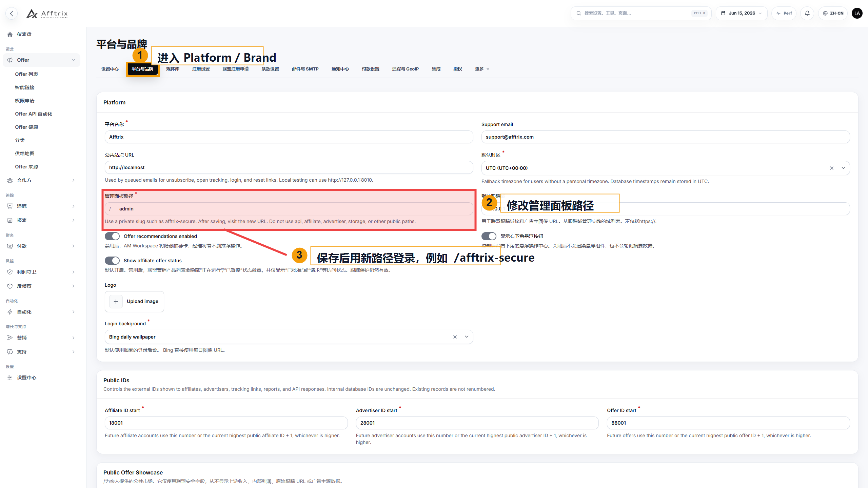Switch to the 付款设置 tab
868x488 pixels.
point(371,69)
